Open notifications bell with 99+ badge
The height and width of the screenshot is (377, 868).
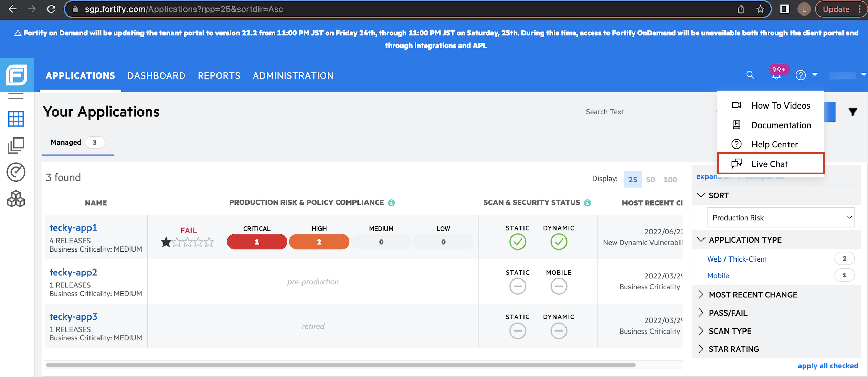coord(776,75)
